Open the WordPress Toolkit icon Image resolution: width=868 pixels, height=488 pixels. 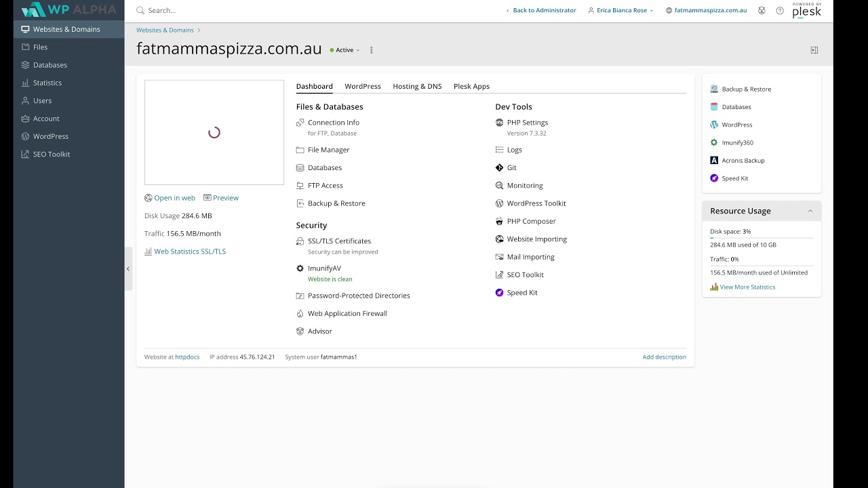499,203
